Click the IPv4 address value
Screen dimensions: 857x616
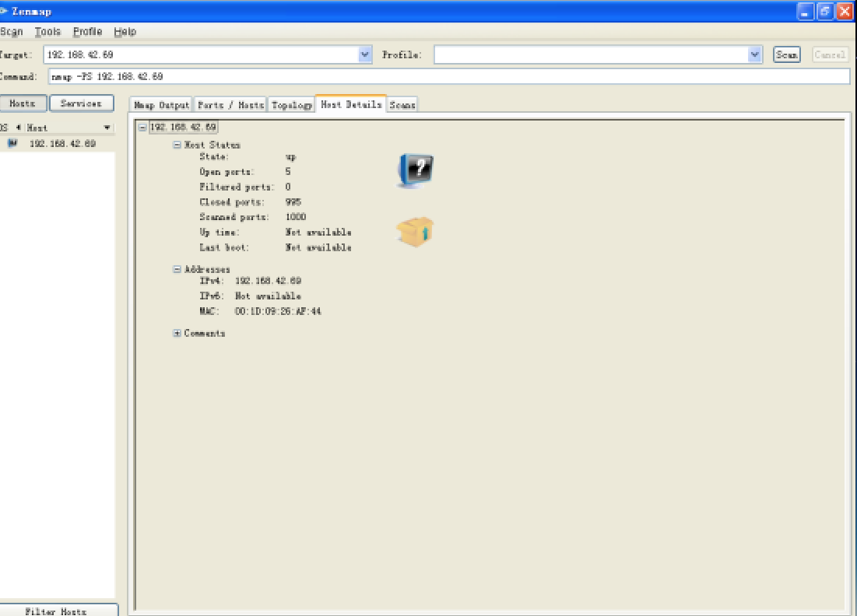coord(268,281)
